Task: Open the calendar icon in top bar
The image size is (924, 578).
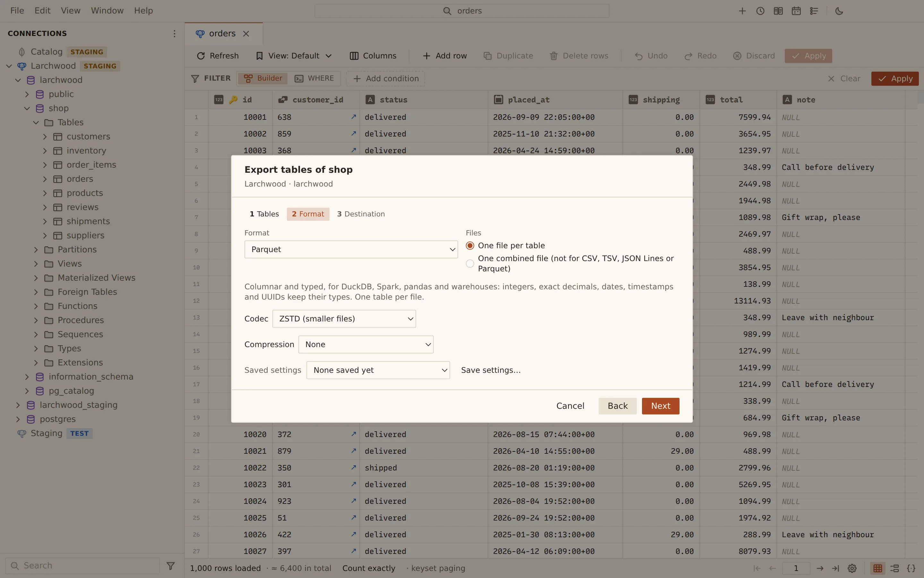Action: pyautogui.click(x=796, y=11)
